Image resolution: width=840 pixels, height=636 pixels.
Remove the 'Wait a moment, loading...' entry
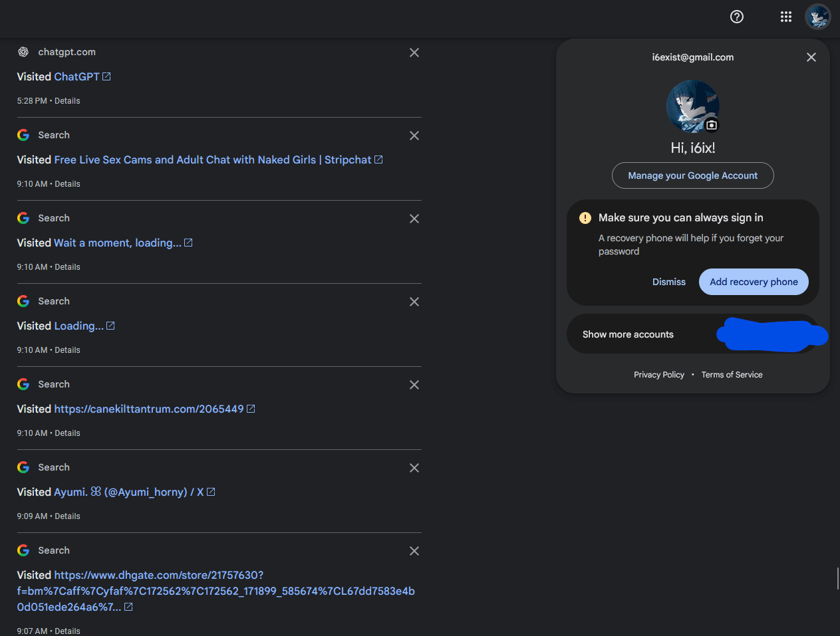(414, 219)
